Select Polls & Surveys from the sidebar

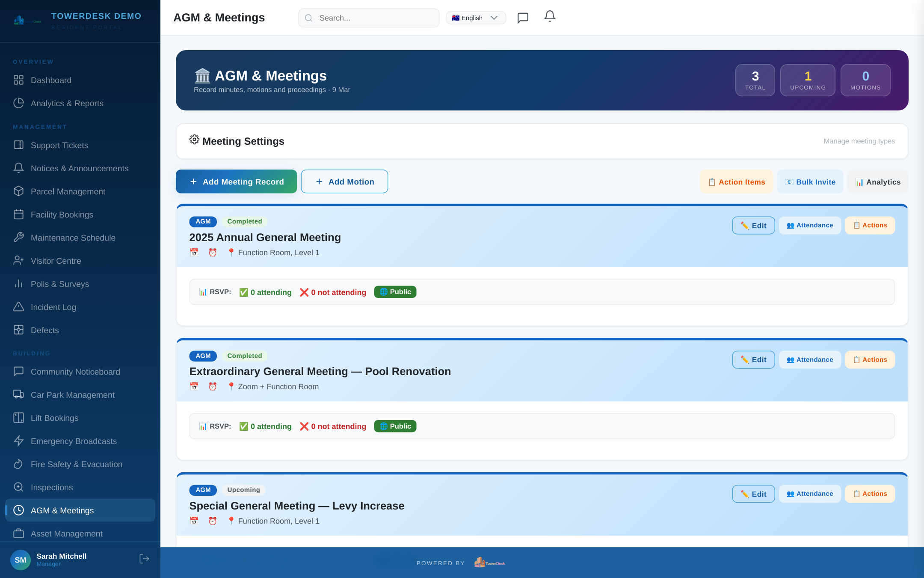click(59, 284)
